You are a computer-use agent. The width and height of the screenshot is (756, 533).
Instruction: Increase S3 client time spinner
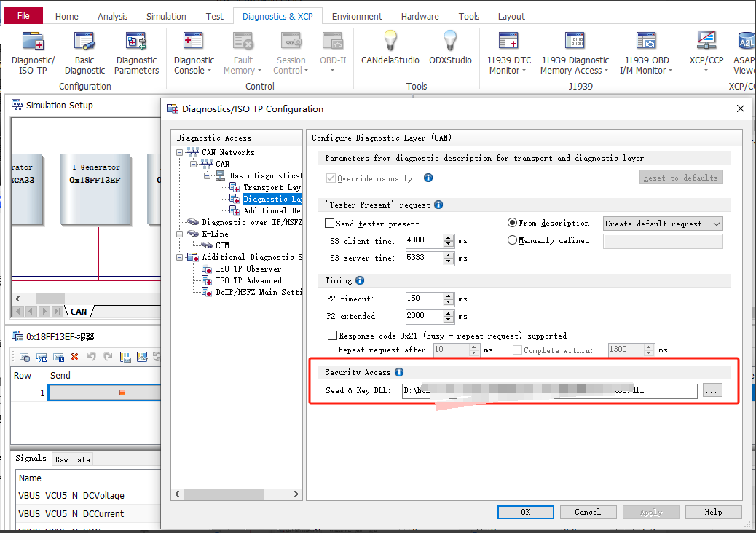449,237
